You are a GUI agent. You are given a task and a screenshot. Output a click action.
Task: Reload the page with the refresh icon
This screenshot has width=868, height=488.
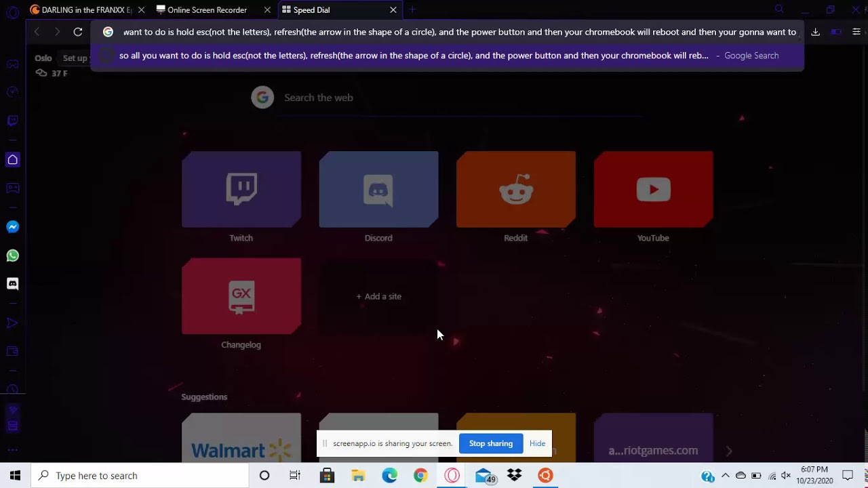coord(78,32)
